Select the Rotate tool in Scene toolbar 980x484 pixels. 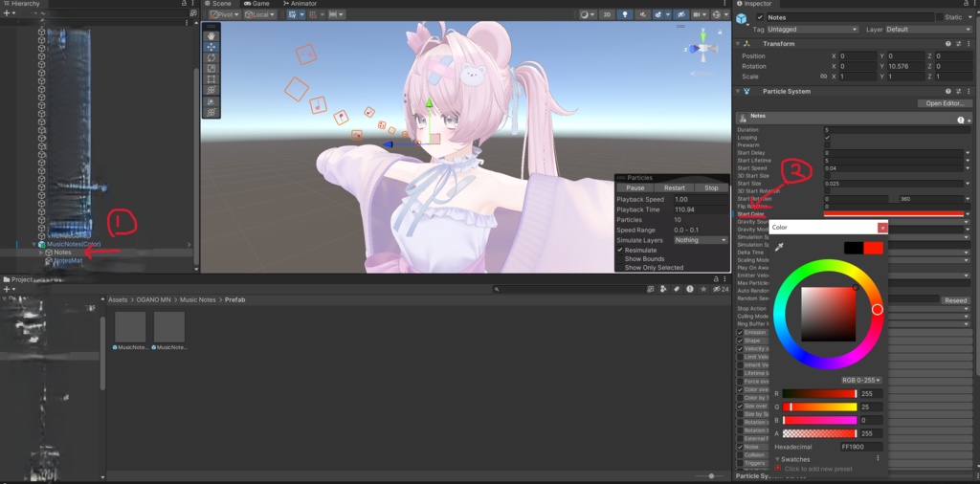[x=212, y=57]
